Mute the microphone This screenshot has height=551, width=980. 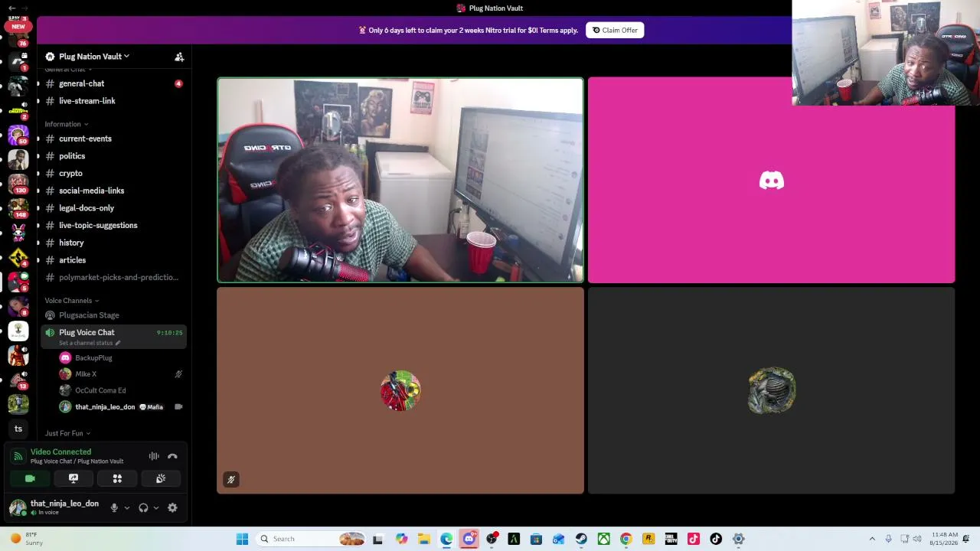click(114, 507)
